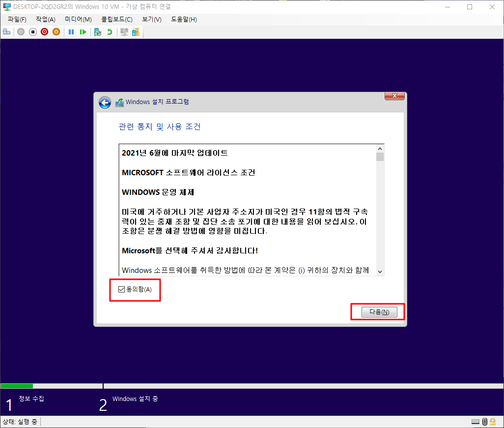Click license scrollbar down arrow
The width and height of the screenshot is (504, 428).
coord(380,271)
